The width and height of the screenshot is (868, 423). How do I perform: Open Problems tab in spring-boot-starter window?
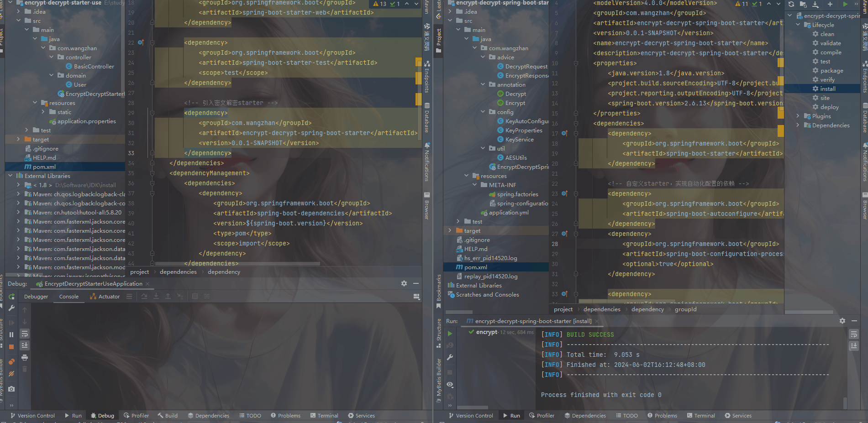point(662,416)
